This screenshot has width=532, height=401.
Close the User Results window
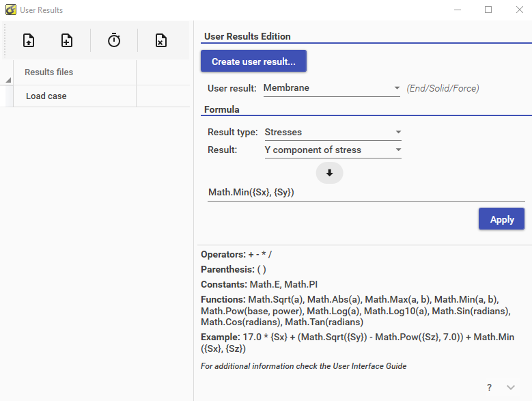tap(519, 10)
